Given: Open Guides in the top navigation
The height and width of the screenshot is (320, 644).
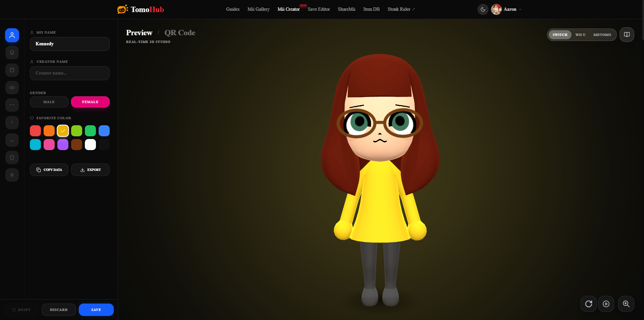Looking at the screenshot, I should point(233,9).
